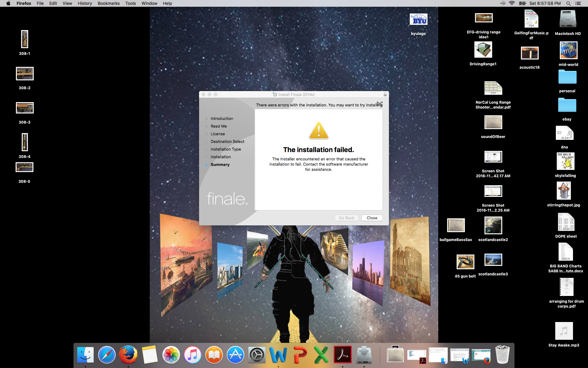Screen dimensions: 588x368
Task: Click the Installer app icon in dock
Action: point(364,355)
